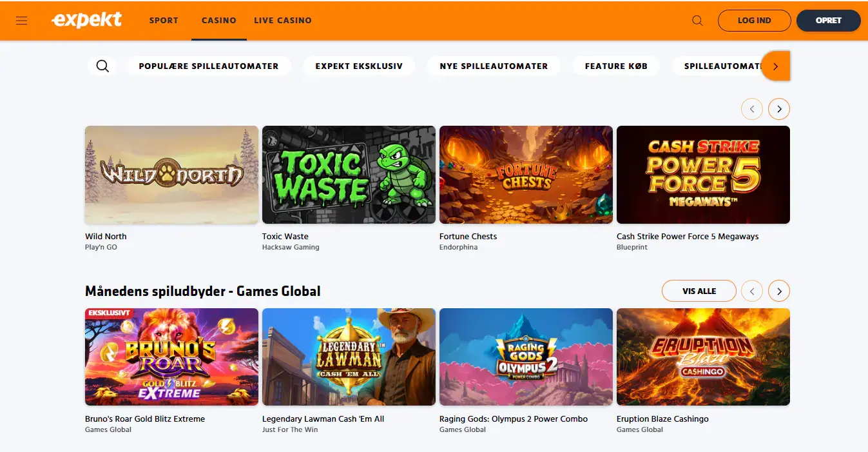Show previous Games Global carousel items
This screenshot has height=452, width=868.
coord(752,291)
